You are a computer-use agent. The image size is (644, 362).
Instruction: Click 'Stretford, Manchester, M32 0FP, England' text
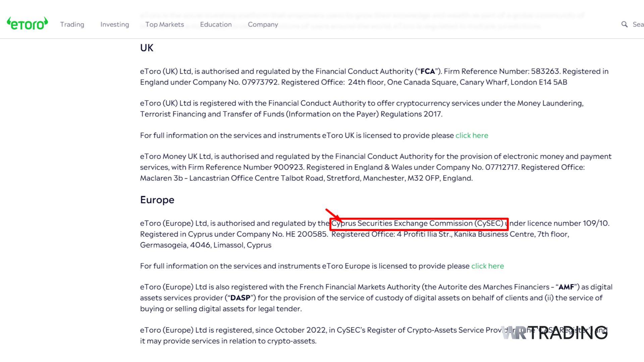click(399, 178)
